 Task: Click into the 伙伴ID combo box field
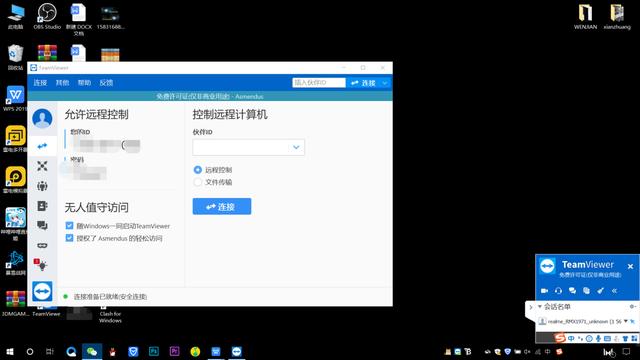tap(249, 147)
